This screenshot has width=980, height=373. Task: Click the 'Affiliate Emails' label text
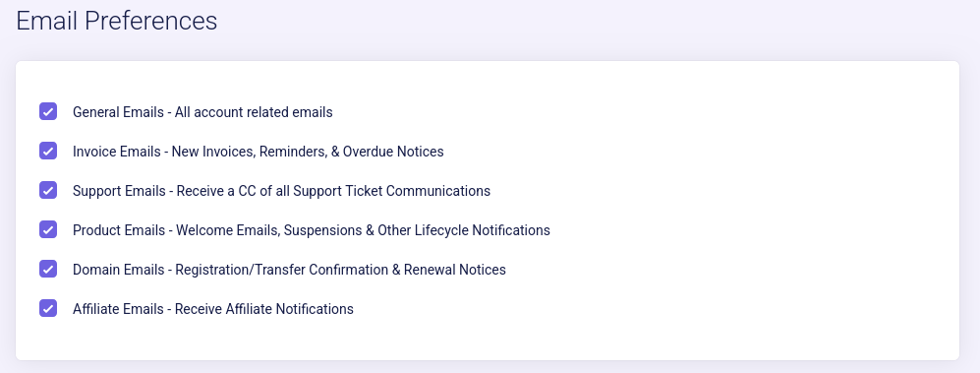click(x=118, y=309)
